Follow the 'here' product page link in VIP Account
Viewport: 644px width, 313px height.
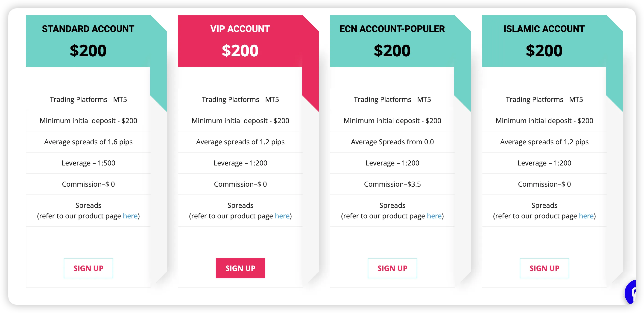coord(282,216)
